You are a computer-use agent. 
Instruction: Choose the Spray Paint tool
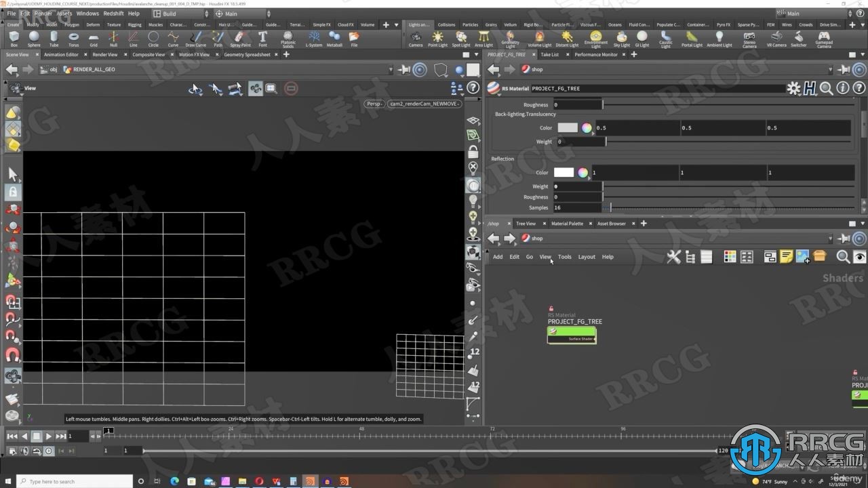(x=241, y=39)
